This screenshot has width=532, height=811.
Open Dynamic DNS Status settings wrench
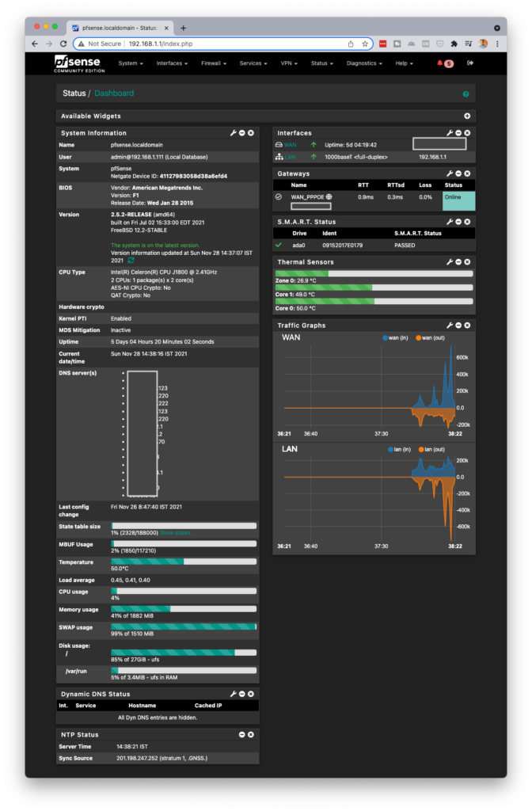click(x=234, y=694)
